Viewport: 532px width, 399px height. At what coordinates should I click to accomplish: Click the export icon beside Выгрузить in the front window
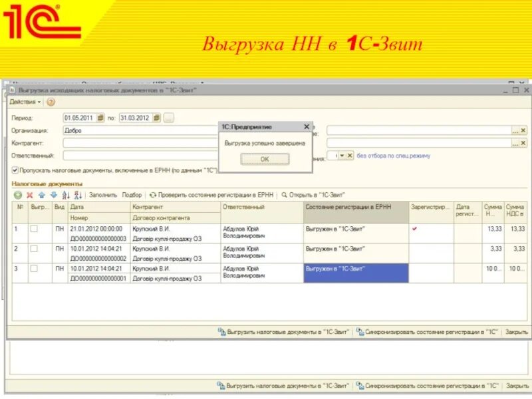[x=221, y=331]
